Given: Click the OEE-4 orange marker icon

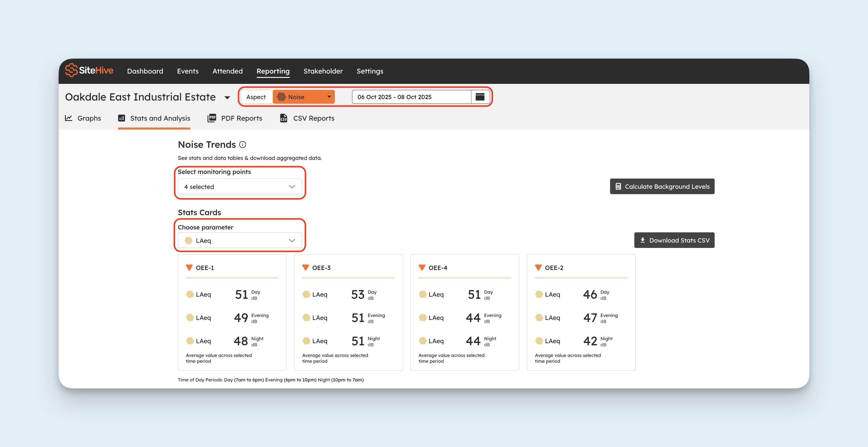Looking at the screenshot, I should pyautogui.click(x=422, y=267).
